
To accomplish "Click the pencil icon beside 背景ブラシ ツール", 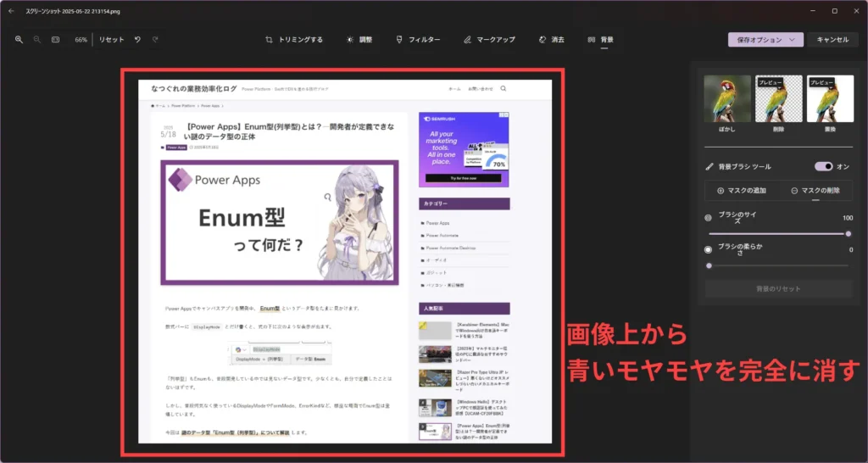I will (x=709, y=167).
